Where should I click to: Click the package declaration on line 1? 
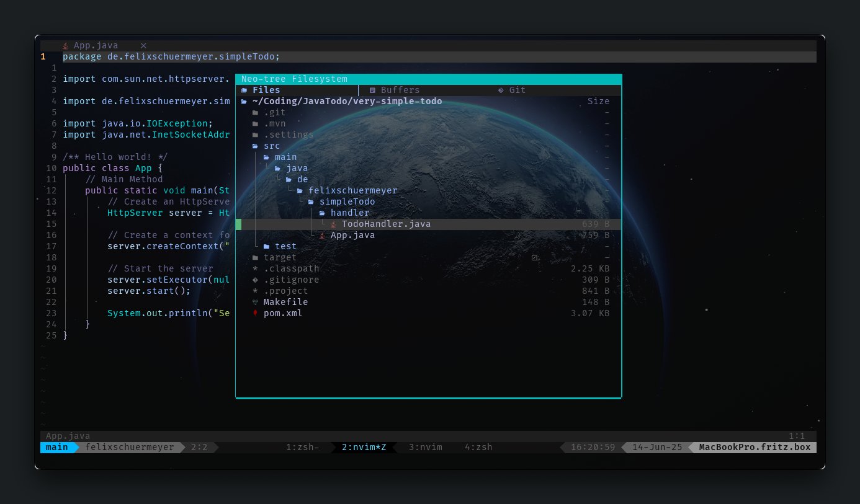point(171,56)
